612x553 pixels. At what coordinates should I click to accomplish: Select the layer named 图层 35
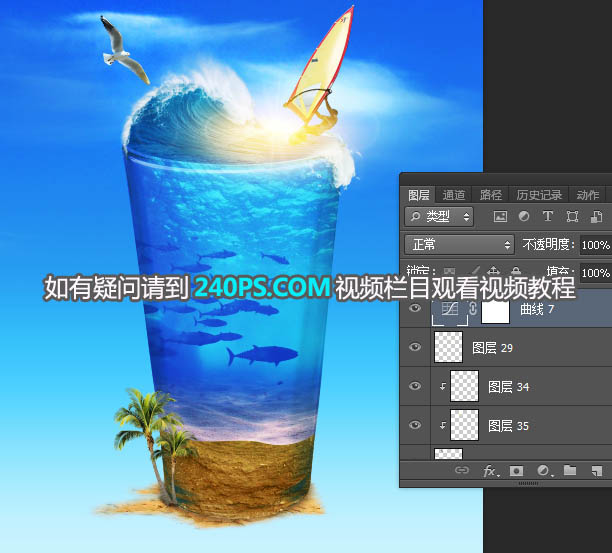[x=508, y=426]
